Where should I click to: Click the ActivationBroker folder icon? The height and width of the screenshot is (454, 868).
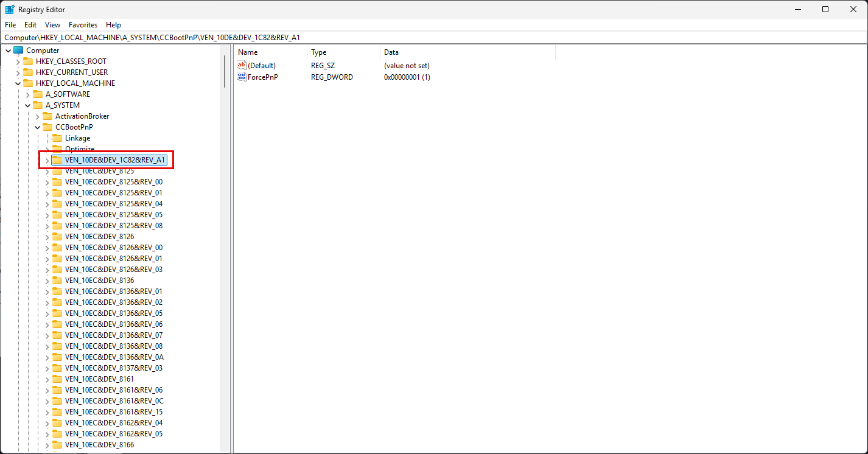pyautogui.click(x=47, y=116)
